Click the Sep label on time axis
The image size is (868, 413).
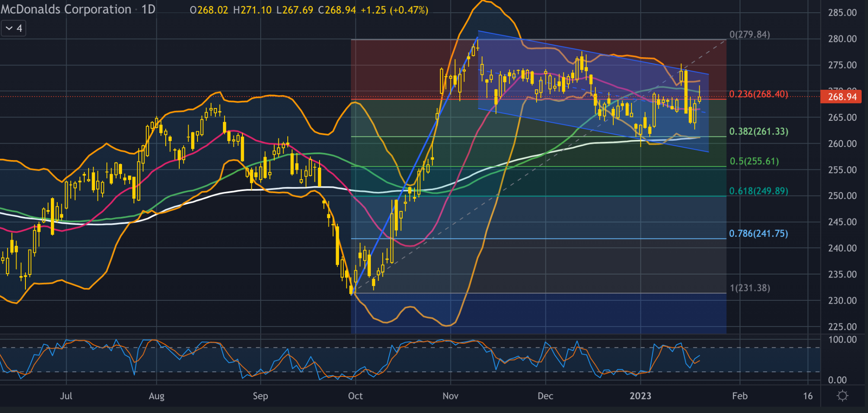[260, 396]
